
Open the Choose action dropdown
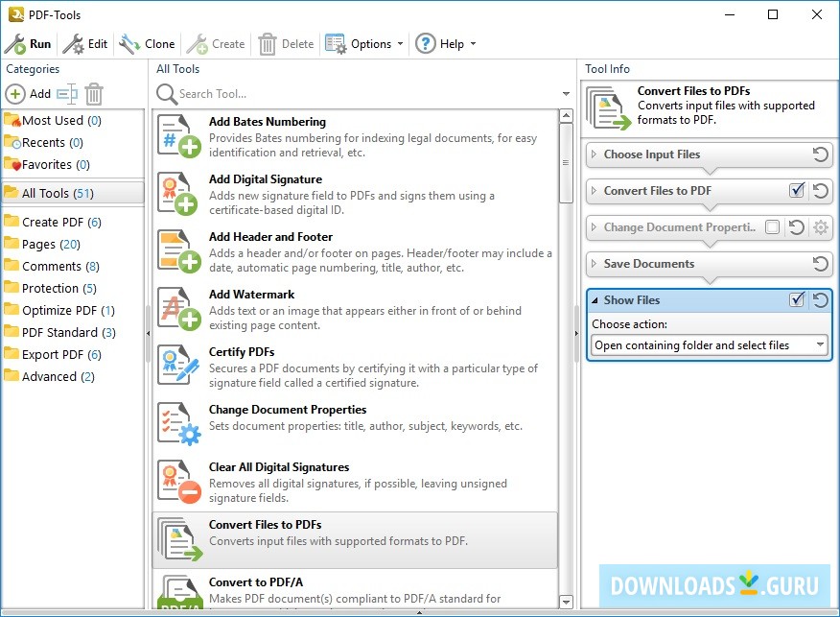tap(710, 345)
